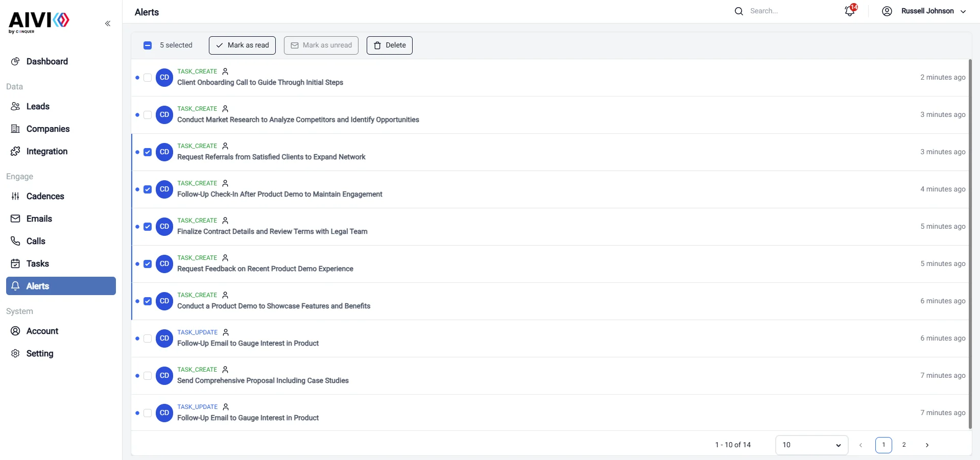The image size is (980, 460).
Task: Click the Tasks calendar icon
Action: (15, 263)
